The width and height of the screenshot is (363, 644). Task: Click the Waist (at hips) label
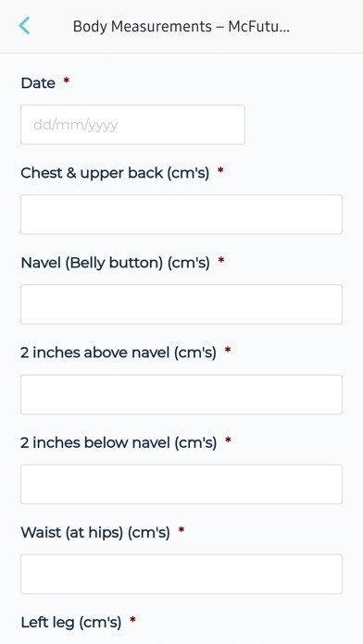pyautogui.click(x=95, y=533)
